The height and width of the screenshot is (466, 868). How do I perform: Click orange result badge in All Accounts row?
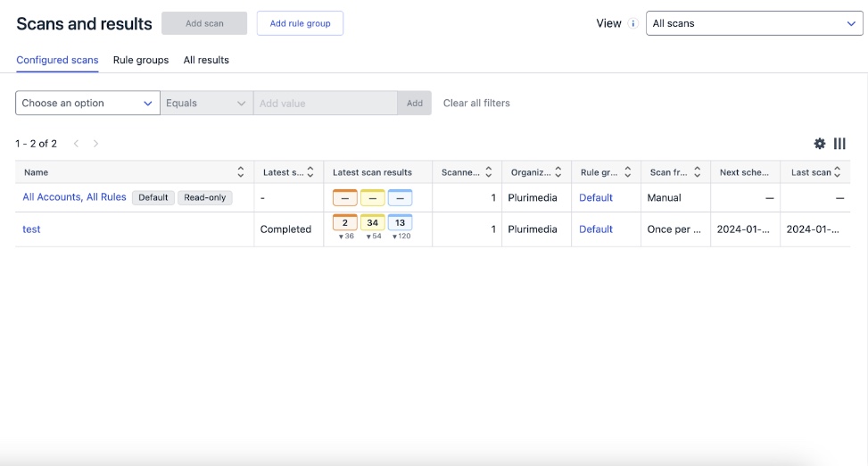point(345,198)
